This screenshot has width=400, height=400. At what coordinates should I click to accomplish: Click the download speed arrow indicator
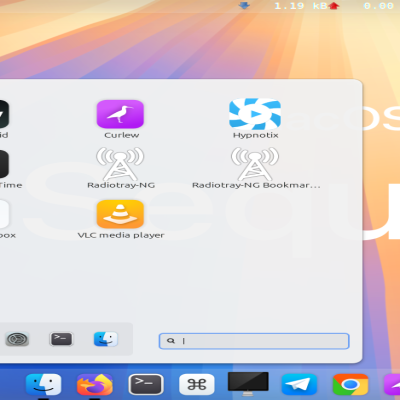click(x=244, y=5)
